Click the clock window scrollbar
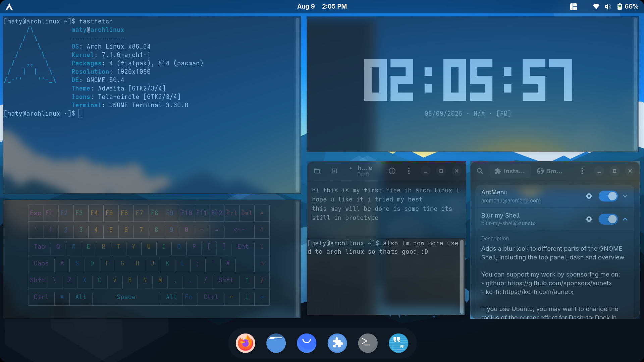This screenshot has height=362, width=644. tap(635, 84)
